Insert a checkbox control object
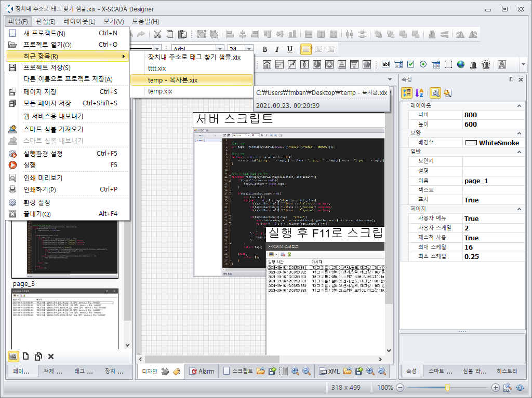The image size is (532, 398). 411,64
